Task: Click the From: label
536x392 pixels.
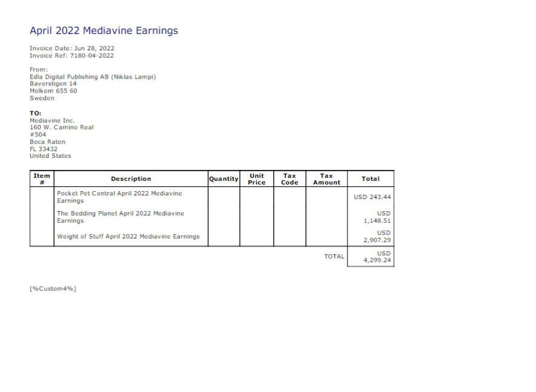Action: (39, 70)
